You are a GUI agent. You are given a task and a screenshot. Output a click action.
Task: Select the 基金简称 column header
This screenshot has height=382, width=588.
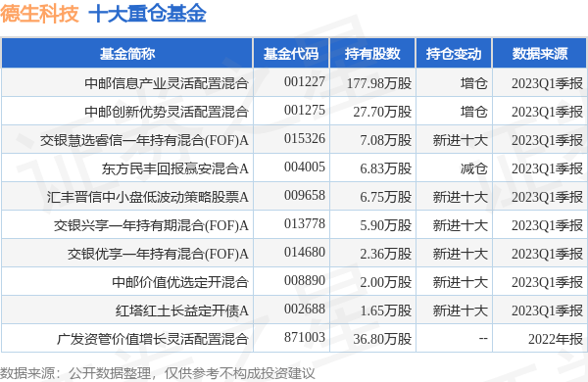tap(127, 54)
